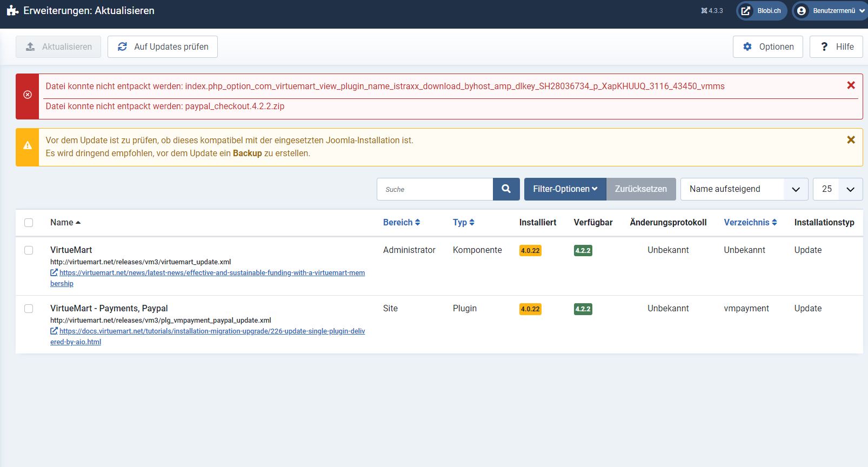The width and height of the screenshot is (868, 467).
Task: Tick the select-all checkbox in header
Action: [x=29, y=223]
